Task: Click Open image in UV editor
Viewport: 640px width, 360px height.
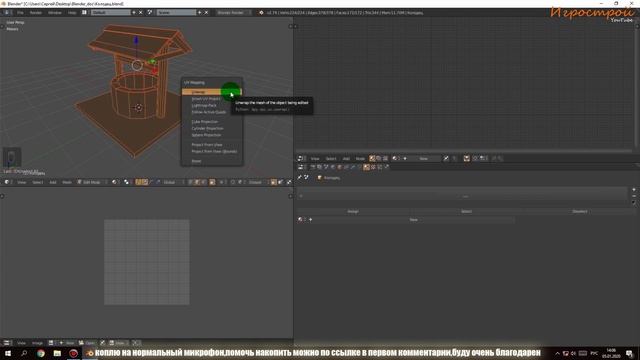Action: point(87,343)
